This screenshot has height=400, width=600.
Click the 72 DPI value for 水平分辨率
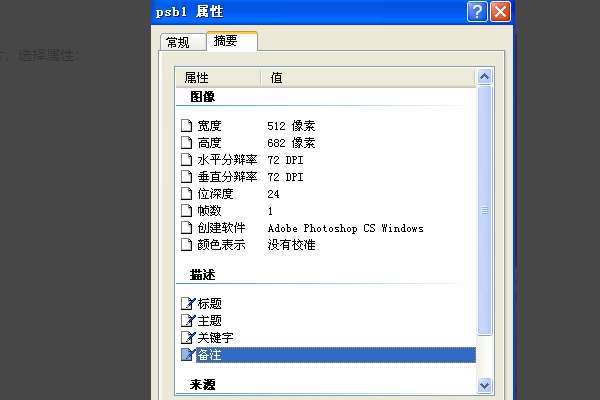point(285,160)
